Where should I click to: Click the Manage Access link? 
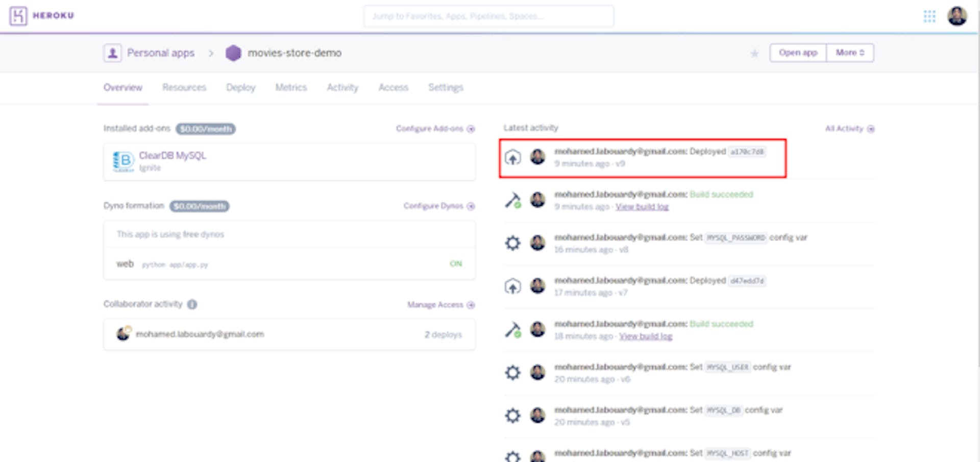(435, 305)
